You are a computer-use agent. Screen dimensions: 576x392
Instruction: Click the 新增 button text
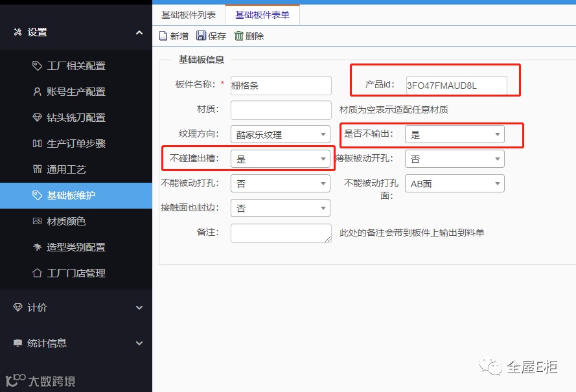pyautogui.click(x=179, y=36)
